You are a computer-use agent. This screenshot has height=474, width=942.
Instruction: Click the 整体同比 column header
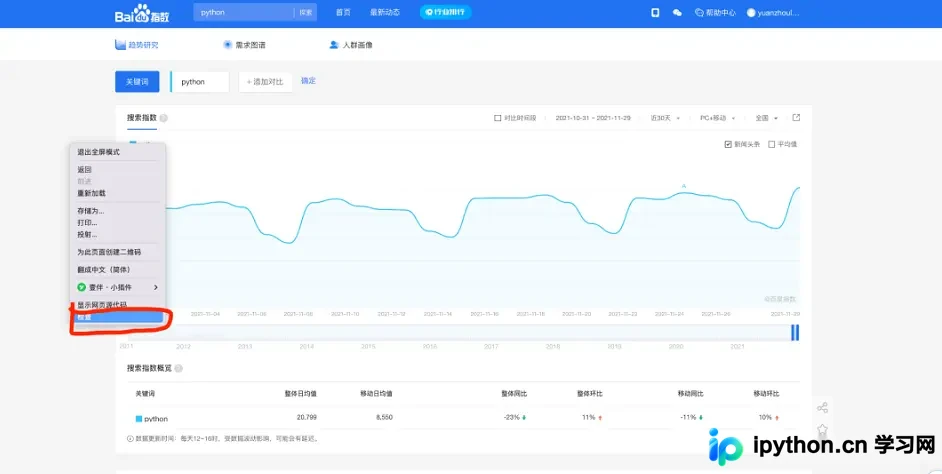(514, 393)
